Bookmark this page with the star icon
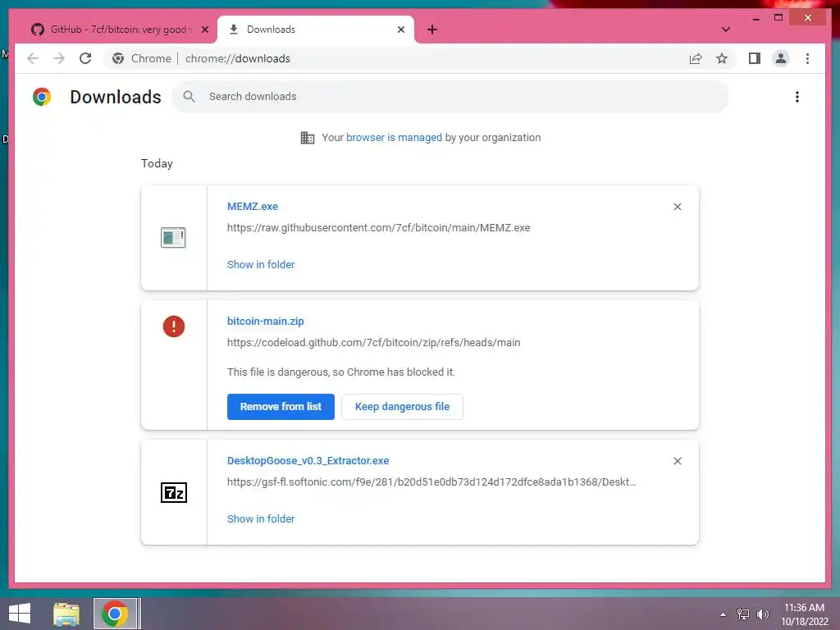Viewport: 840px width, 630px height. coord(722,58)
